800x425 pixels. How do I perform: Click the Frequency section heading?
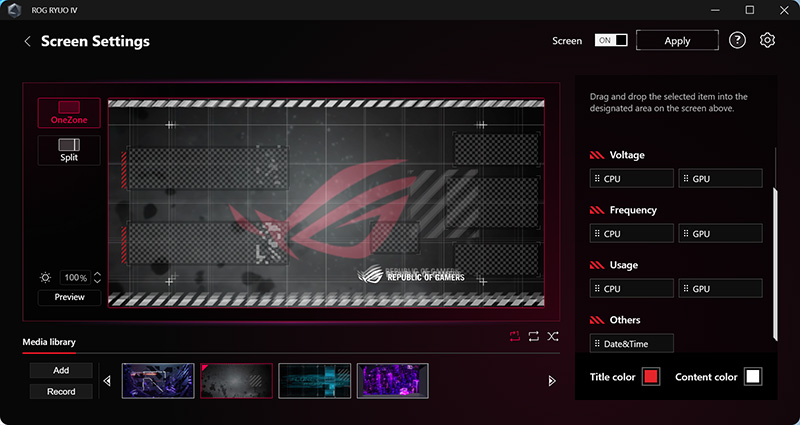(633, 210)
